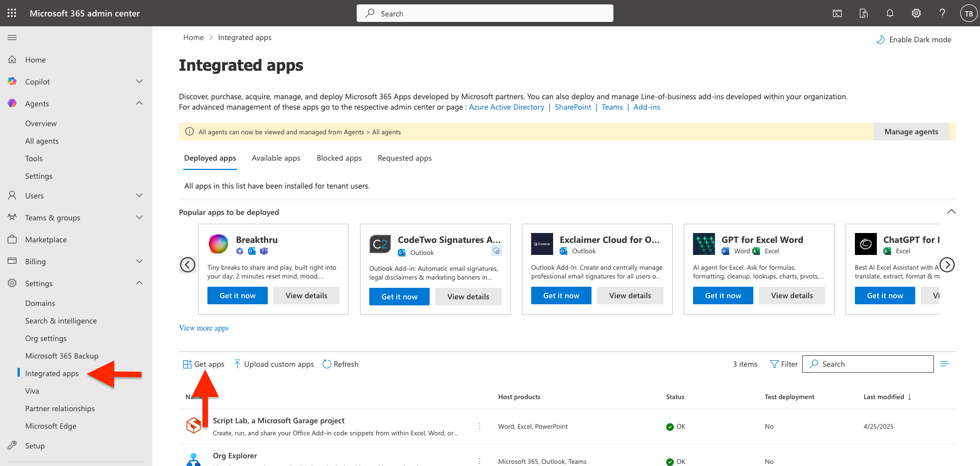Open Script Lab, a Microsoft Garage project

[279, 420]
